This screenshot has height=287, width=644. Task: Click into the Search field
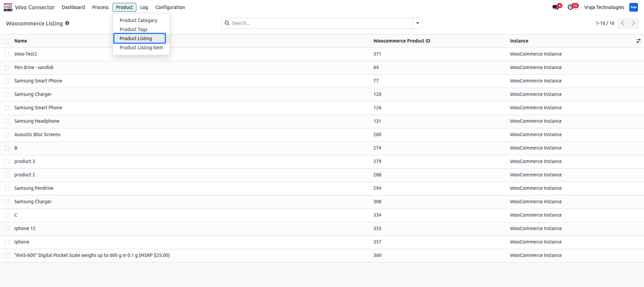click(321, 23)
